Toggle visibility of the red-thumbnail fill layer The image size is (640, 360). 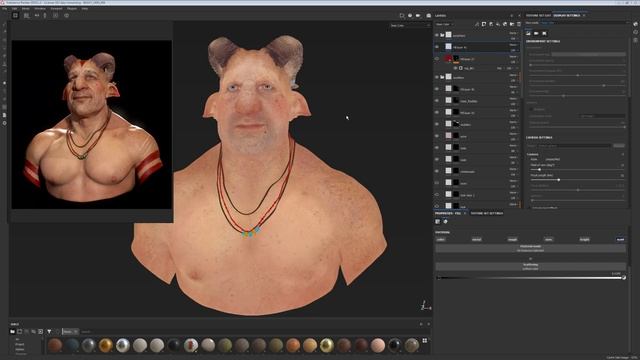pos(437,59)
